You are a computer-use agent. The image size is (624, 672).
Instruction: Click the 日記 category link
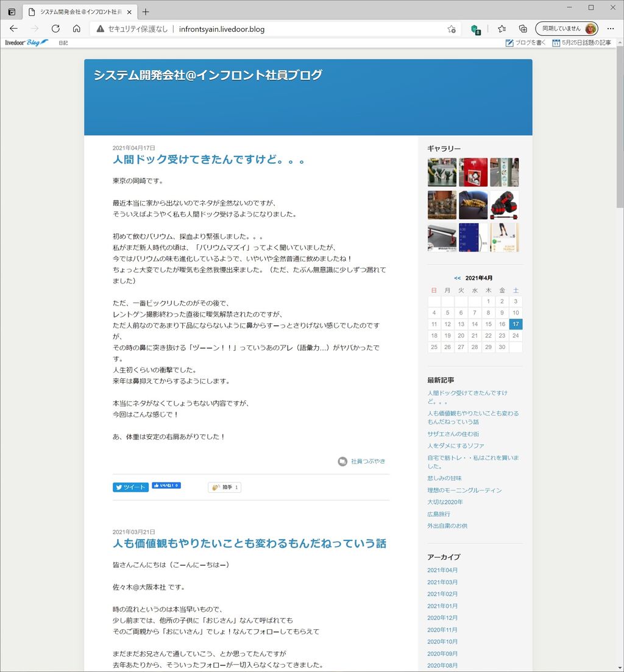[x=63, y=43]
